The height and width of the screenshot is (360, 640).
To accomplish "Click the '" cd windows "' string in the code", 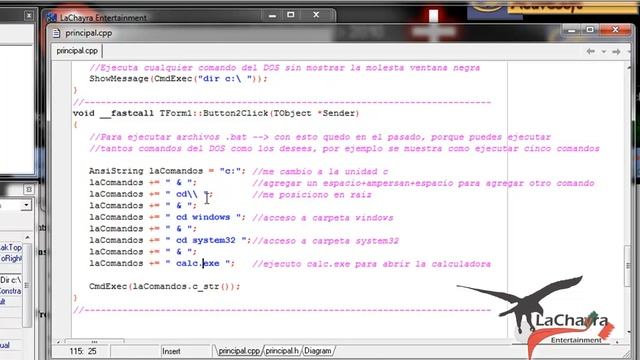I will 203,217.
